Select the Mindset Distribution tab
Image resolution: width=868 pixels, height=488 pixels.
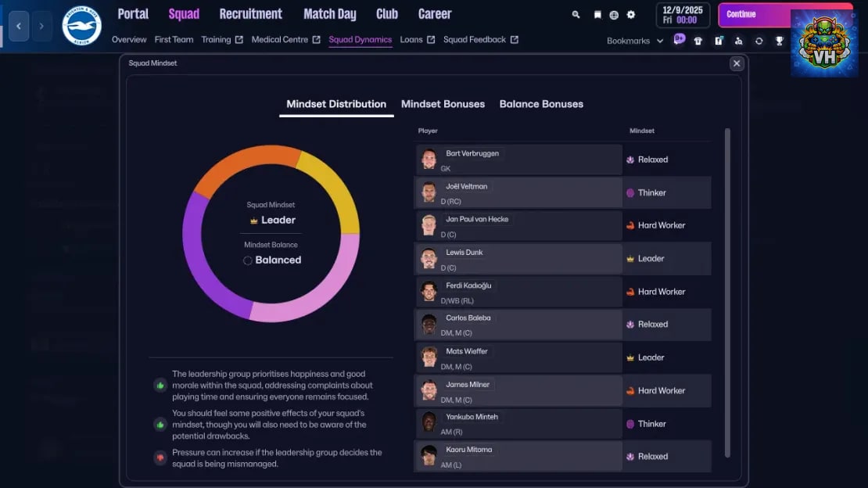[x=336, y=104]
